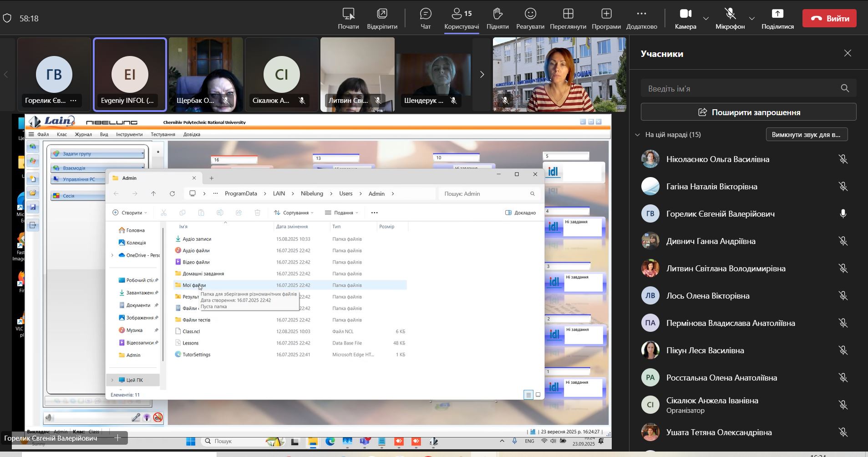Click the Apps plus icon
Screen dimensions: 868x457
(606, 14)
